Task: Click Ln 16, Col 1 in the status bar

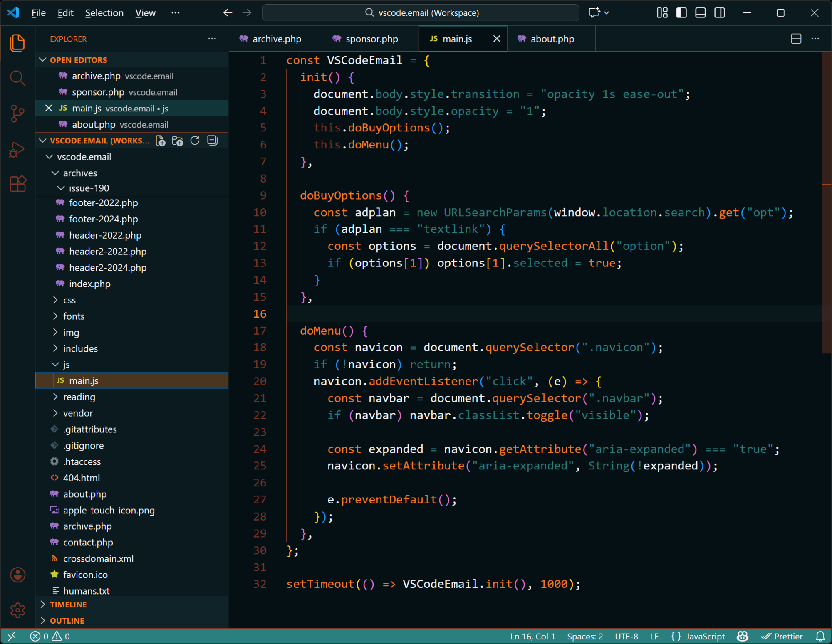Action: point(532,636)
